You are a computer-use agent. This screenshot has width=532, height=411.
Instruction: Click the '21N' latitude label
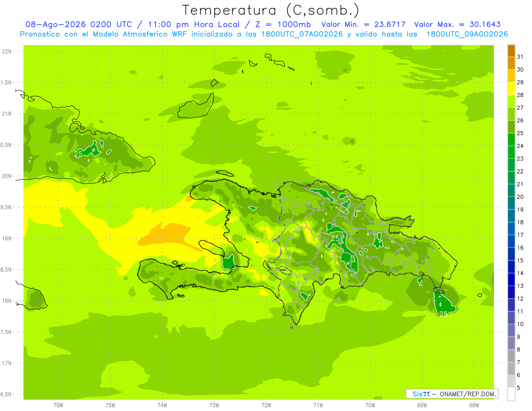[x=8, y=114]
